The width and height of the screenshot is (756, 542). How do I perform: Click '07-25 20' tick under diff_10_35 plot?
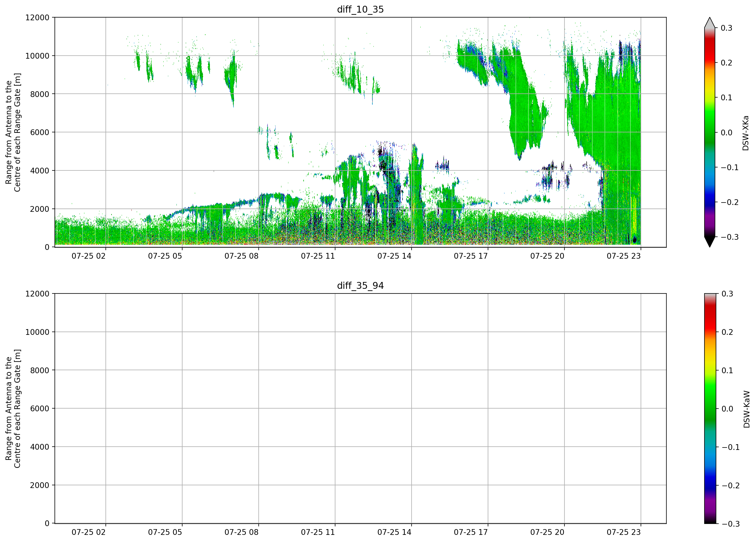click(x=547, y=256)
